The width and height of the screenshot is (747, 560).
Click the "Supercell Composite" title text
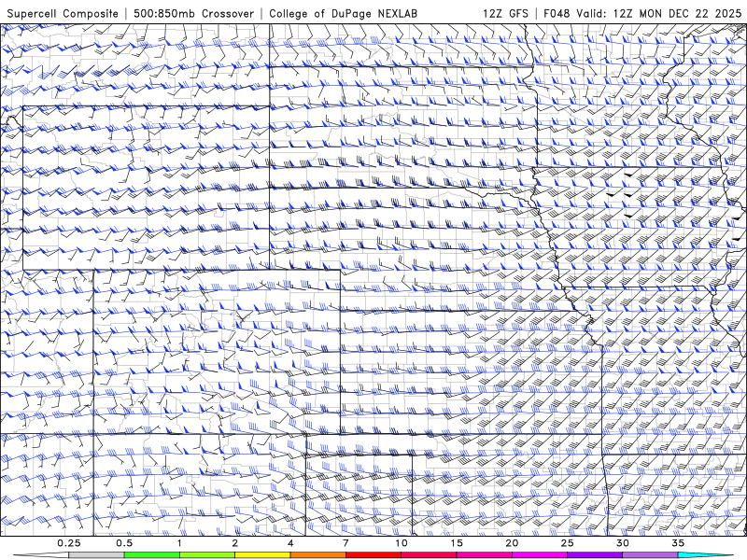63,13
